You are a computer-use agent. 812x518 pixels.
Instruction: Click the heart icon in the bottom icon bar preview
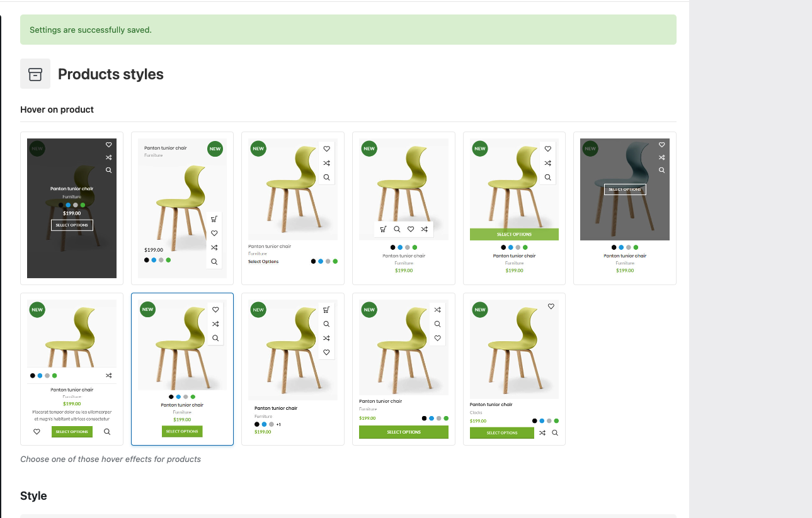[411, 229]
